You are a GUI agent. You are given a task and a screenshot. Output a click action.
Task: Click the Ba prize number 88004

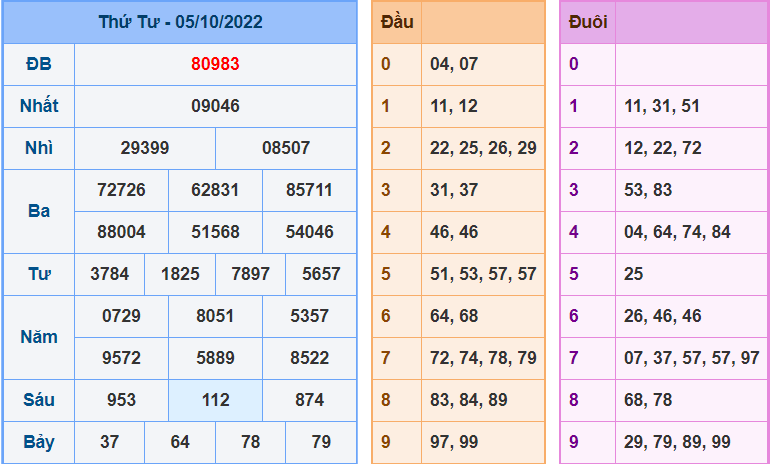121,232
